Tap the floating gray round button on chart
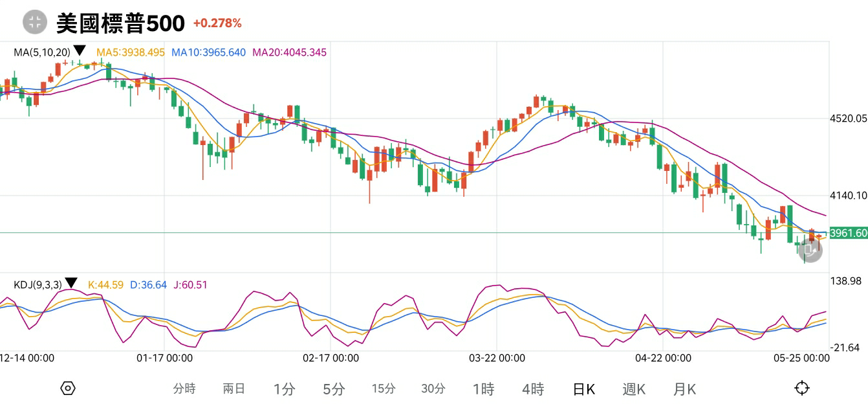Screen dimensions: 868x406 [810, 251]
